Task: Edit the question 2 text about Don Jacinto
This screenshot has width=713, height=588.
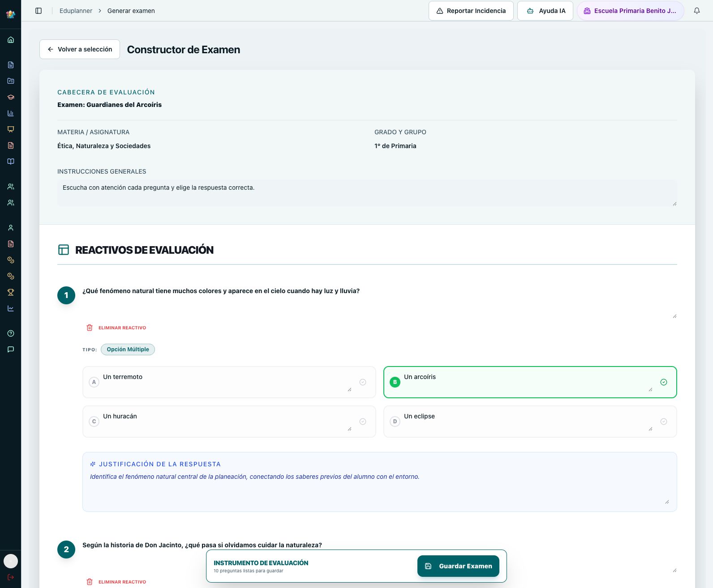Action: [x=380, y=556]
